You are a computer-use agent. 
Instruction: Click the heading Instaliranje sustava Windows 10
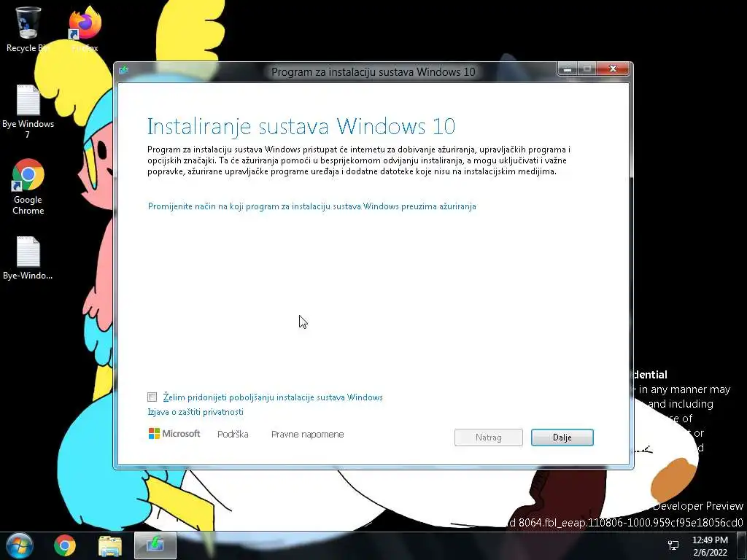[x=301, y=126]
